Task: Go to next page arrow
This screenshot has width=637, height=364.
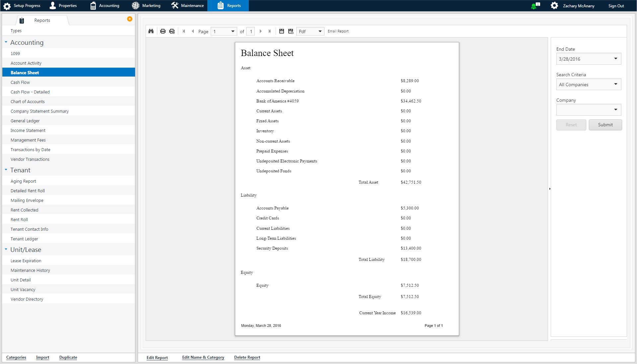Action: 261,31
